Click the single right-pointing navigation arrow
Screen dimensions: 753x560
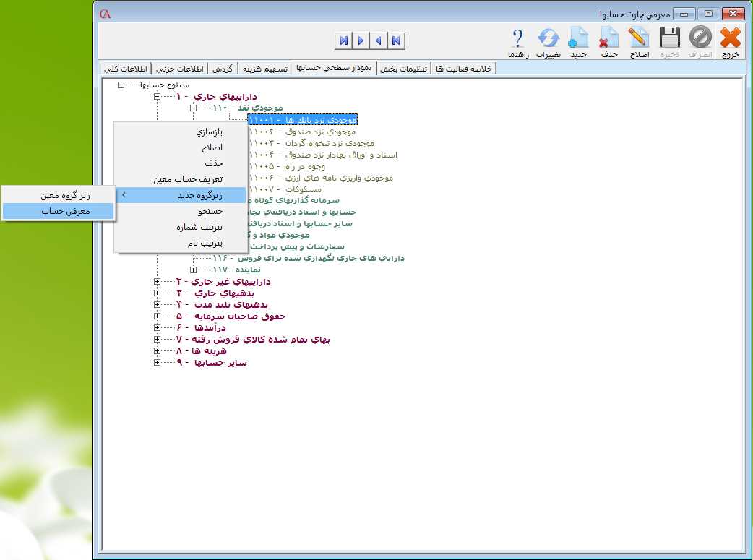pyautogui.click(x=361, y=40)
